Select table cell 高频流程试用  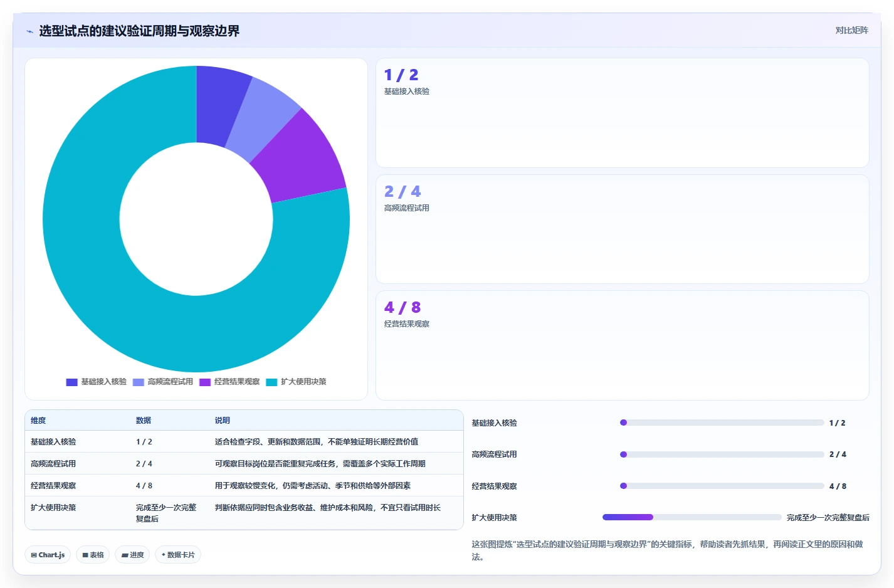click(53, 464)
